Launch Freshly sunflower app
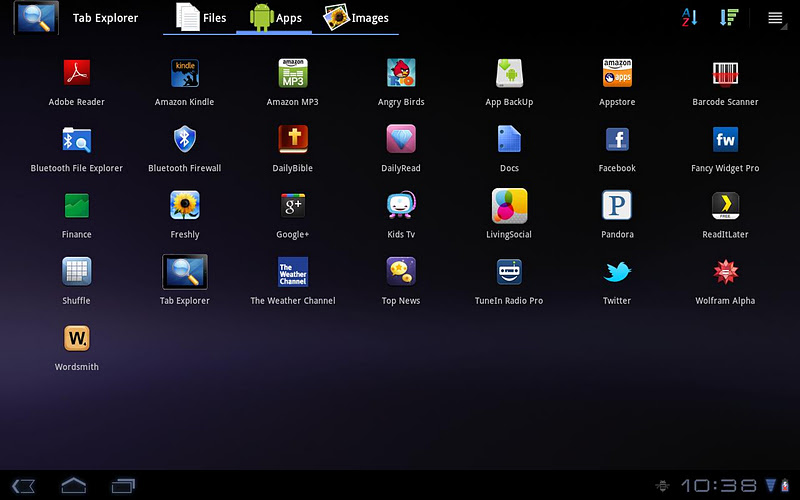Viewport: 800px width, 500px height. coord(185,205)
